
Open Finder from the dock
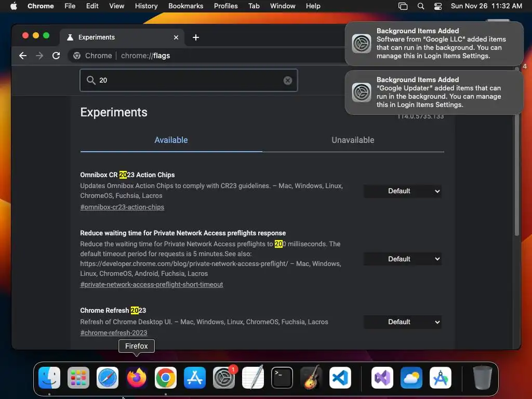click(49, 377)
